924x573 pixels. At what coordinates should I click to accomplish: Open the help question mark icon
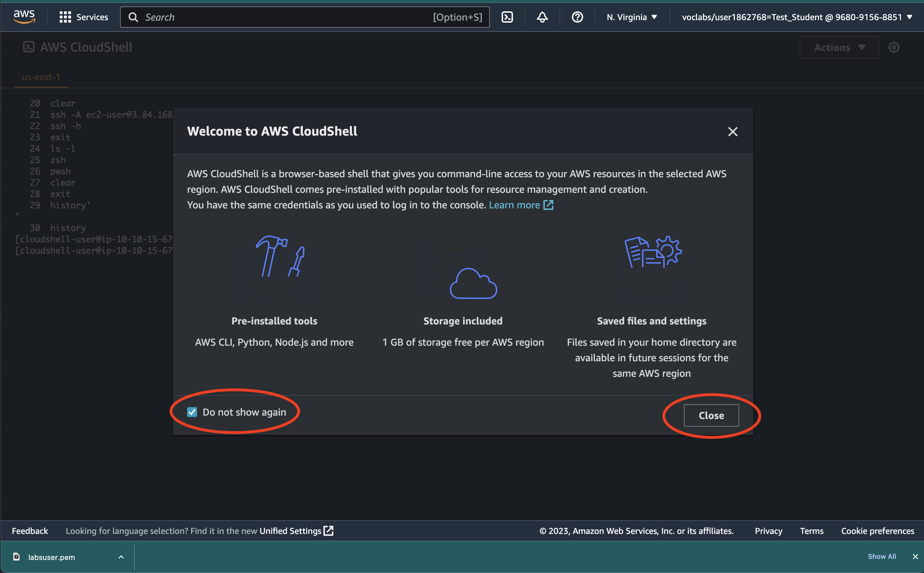tap(577, 17)
